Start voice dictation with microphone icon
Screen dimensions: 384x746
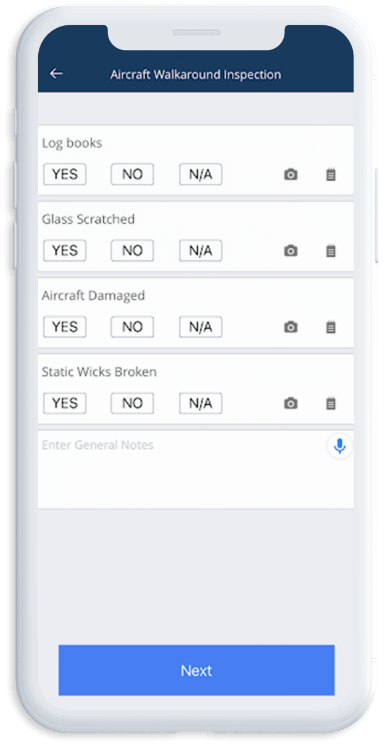pyautogui.click(x=339, y=446)
